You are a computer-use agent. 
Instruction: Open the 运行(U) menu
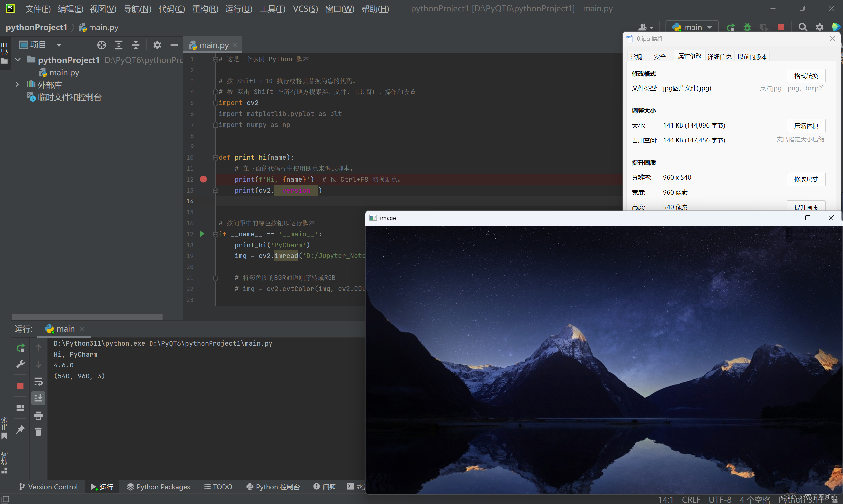point(238,9)
